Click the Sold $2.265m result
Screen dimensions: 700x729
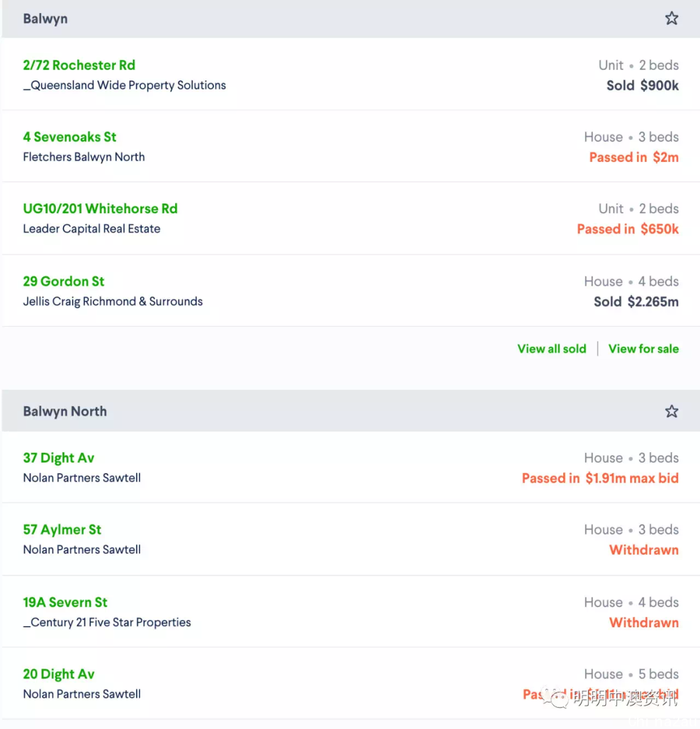[x=636, y=302]
